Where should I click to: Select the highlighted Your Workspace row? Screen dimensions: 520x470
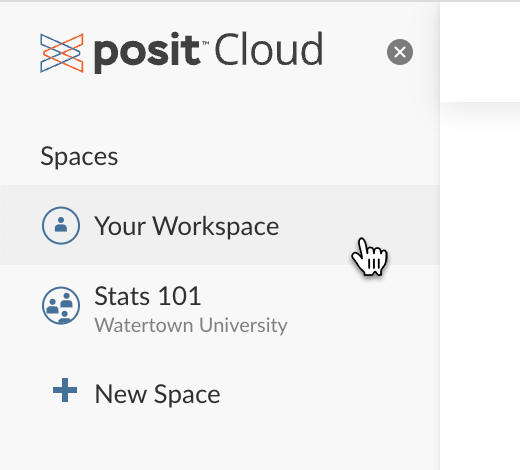click(220, 225)
